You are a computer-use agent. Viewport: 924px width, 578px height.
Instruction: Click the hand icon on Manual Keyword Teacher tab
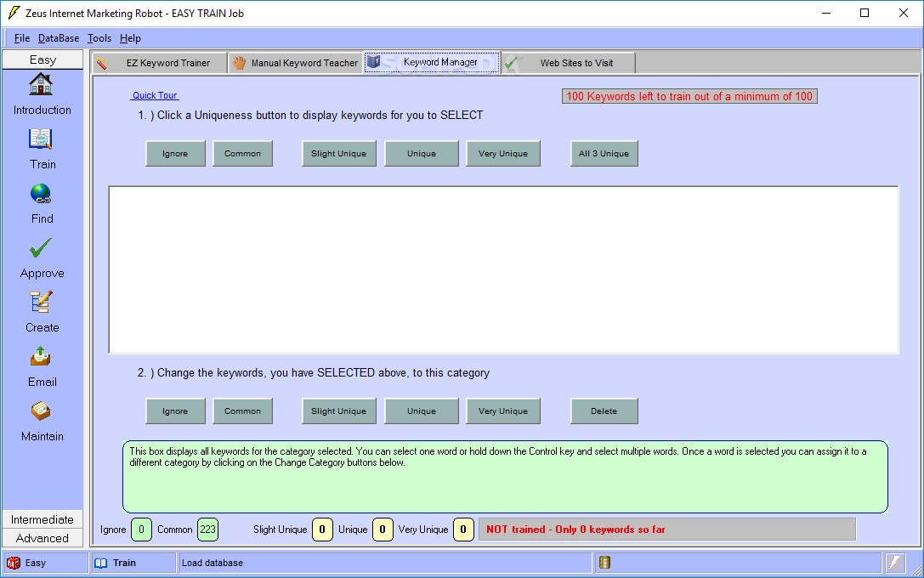click(239, 63)
